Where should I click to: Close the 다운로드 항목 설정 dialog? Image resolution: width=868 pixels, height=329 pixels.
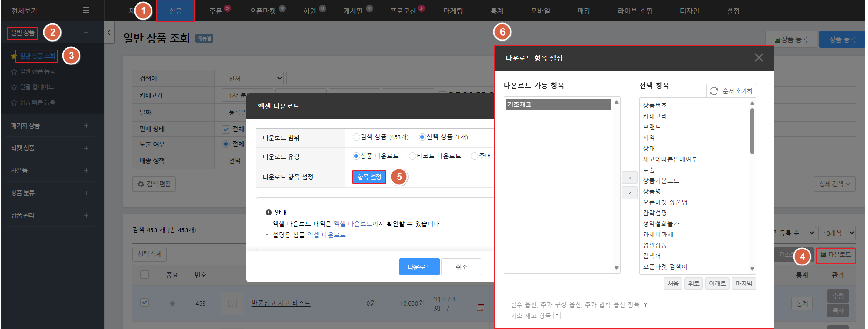point(759,57)
